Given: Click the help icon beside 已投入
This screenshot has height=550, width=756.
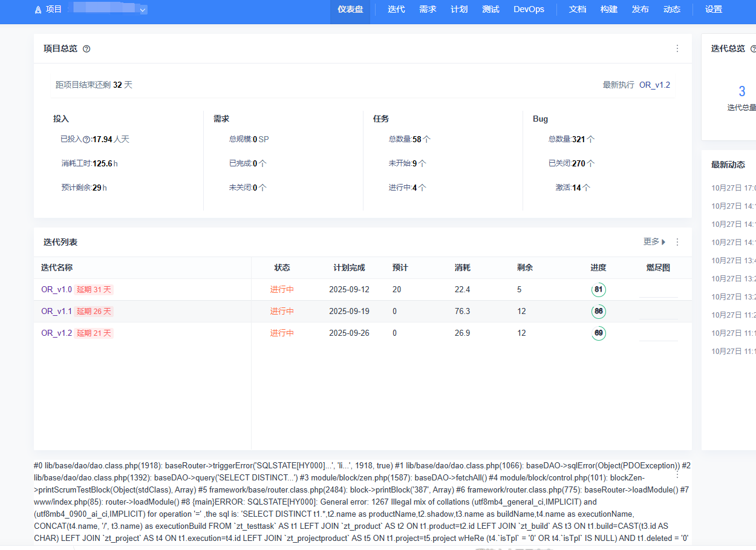Looking at the screenshot, I should [x=86, y=139].
